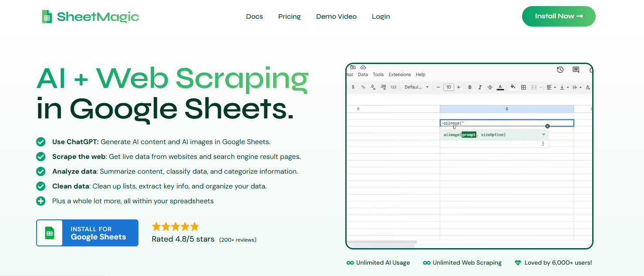
Task: Click the 200+ reviews text
Action: [238, 240]
